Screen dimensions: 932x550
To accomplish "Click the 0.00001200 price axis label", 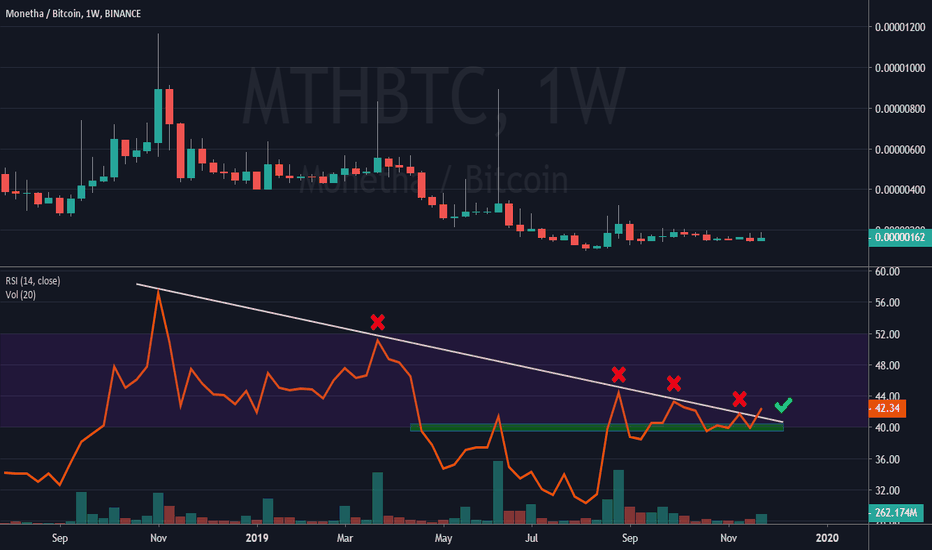I will 900,27.
